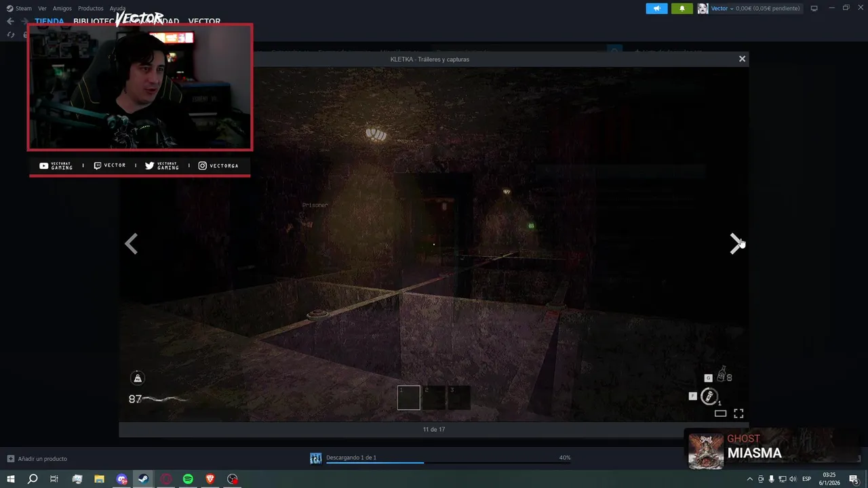Viewport: 868px width, 488px height.
Task: Click the downloading game icon
Action: point(316,459)
